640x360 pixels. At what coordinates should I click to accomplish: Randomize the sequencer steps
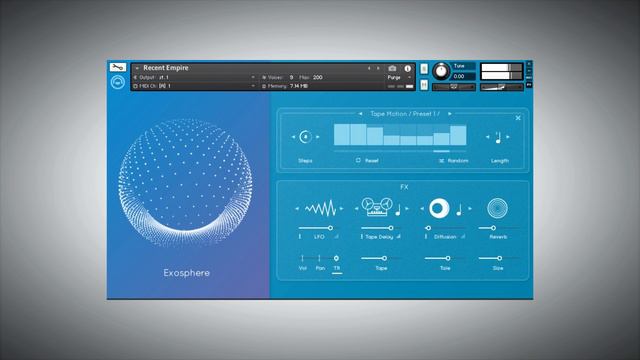click(453, 161)
